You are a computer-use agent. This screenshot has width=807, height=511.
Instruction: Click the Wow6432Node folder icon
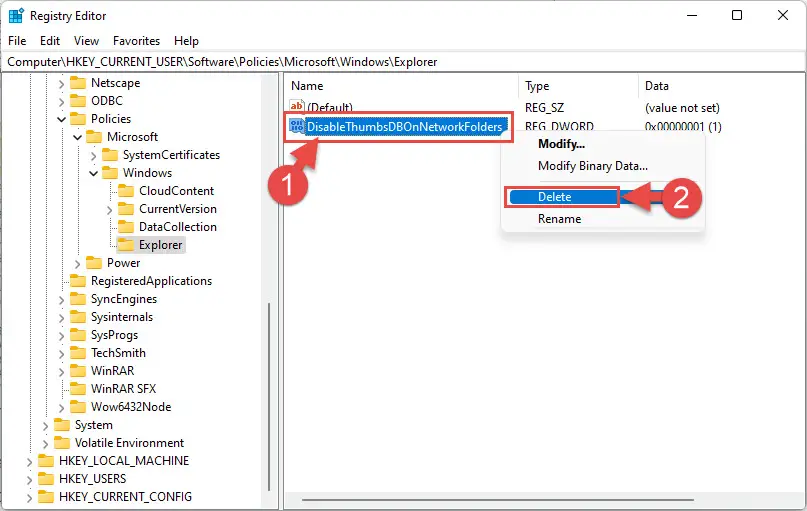(78, 407)
